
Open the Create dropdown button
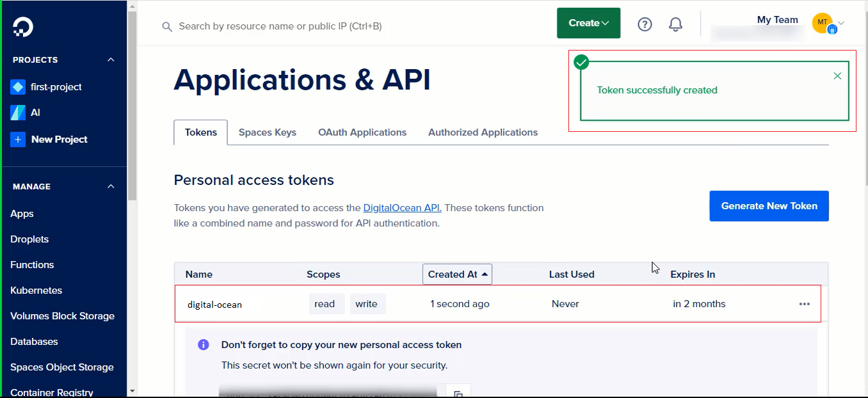tap(588, 23)
